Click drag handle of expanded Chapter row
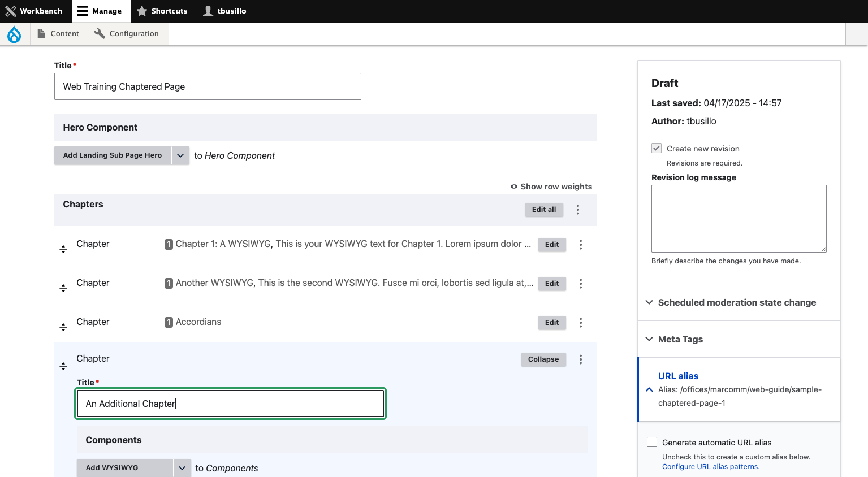 pos(63,366)
